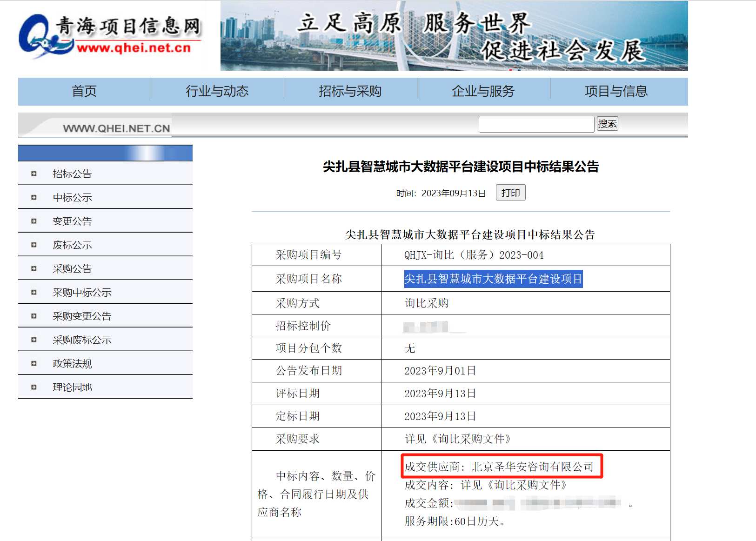Screen dimensions: 756x541
Task: Click the bullet icon beside 政策法规
Action: pos(33,363)
